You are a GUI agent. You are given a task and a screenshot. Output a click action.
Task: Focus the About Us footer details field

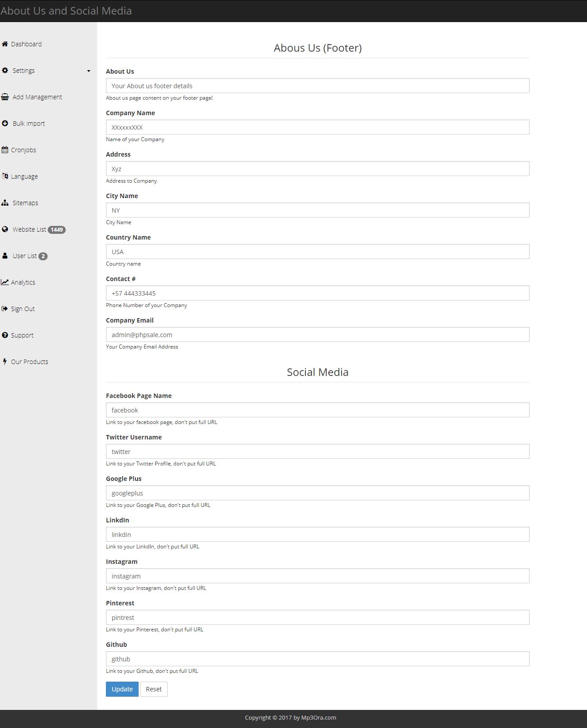tap(318, 86)
